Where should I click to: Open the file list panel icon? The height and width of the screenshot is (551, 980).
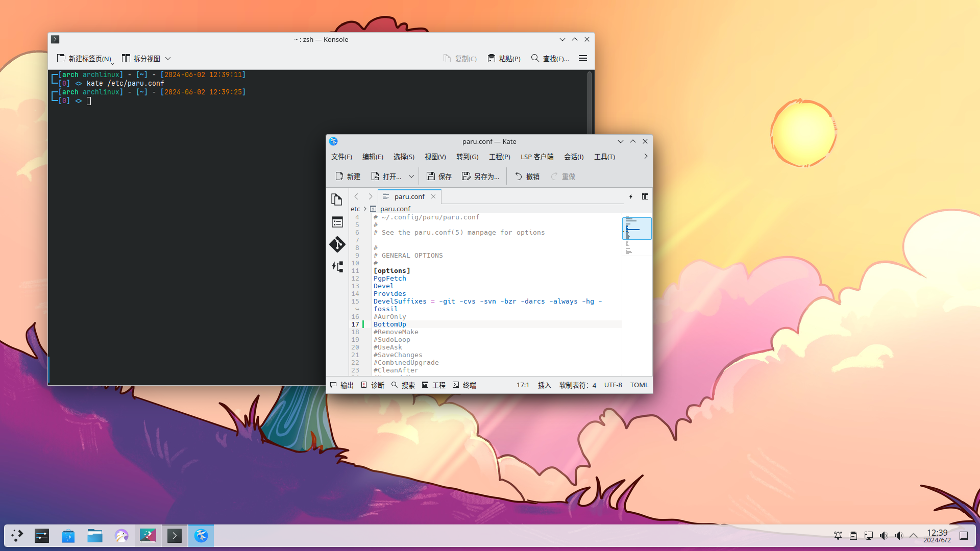point(337,222)
